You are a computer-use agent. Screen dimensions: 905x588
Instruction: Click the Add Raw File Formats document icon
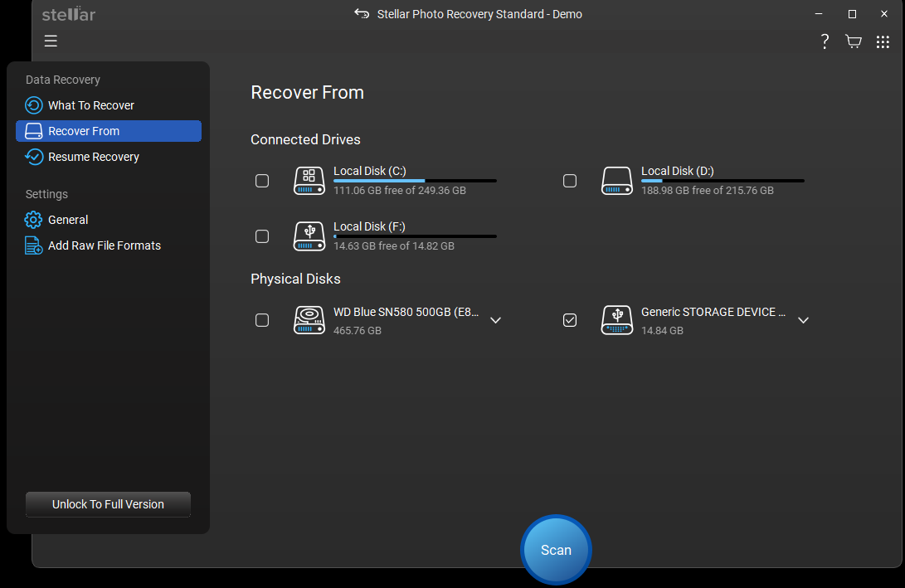(x=33, y=245)
